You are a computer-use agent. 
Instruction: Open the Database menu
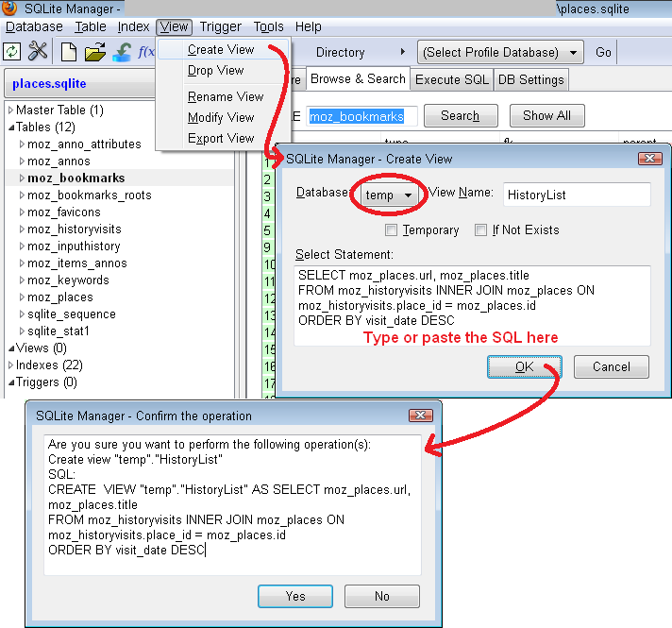click(x=34, y=26)
